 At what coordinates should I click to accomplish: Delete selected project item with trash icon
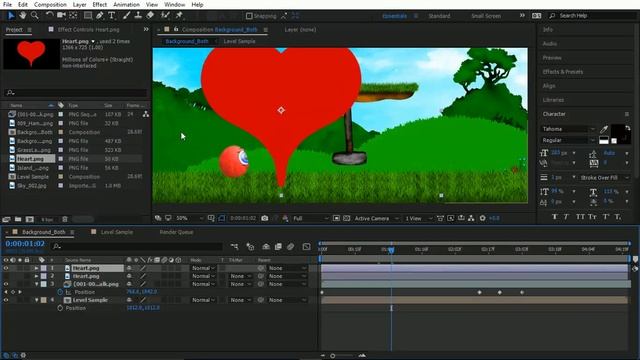(64, 220)
